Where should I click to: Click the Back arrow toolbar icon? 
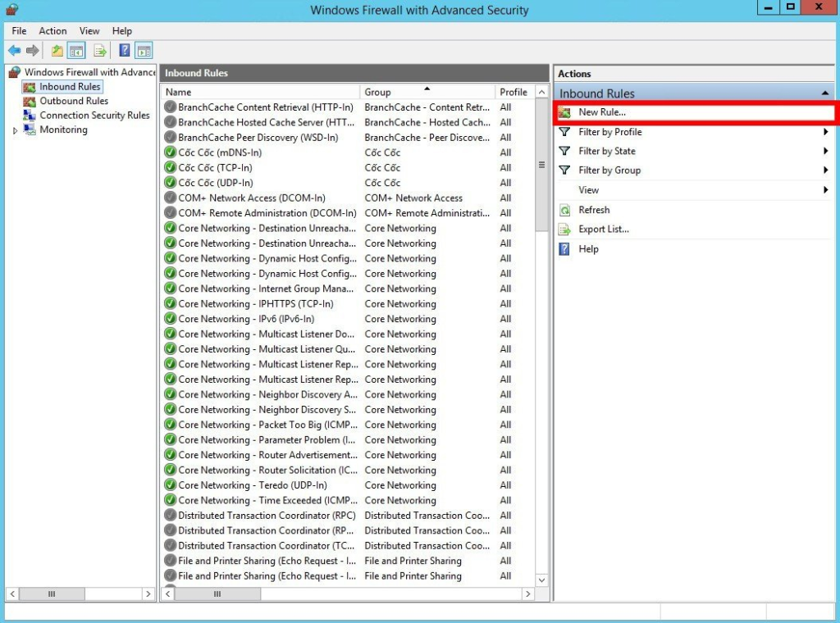[15, 51]
